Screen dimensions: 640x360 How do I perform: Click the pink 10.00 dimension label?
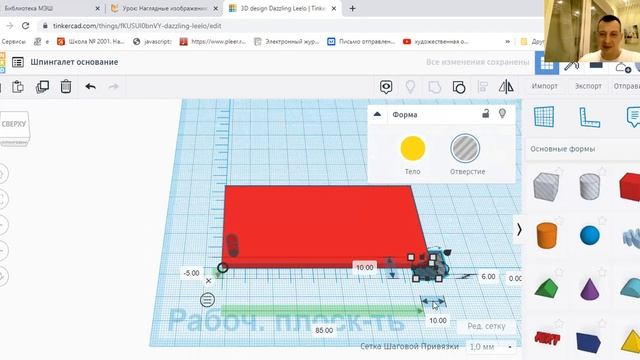point(364,267)
